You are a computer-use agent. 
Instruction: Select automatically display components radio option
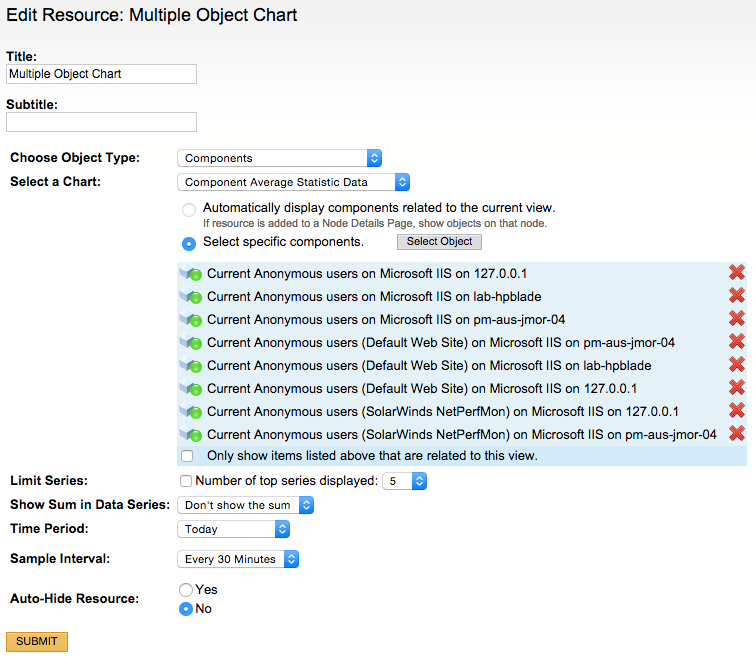click(x=189, y=210)
